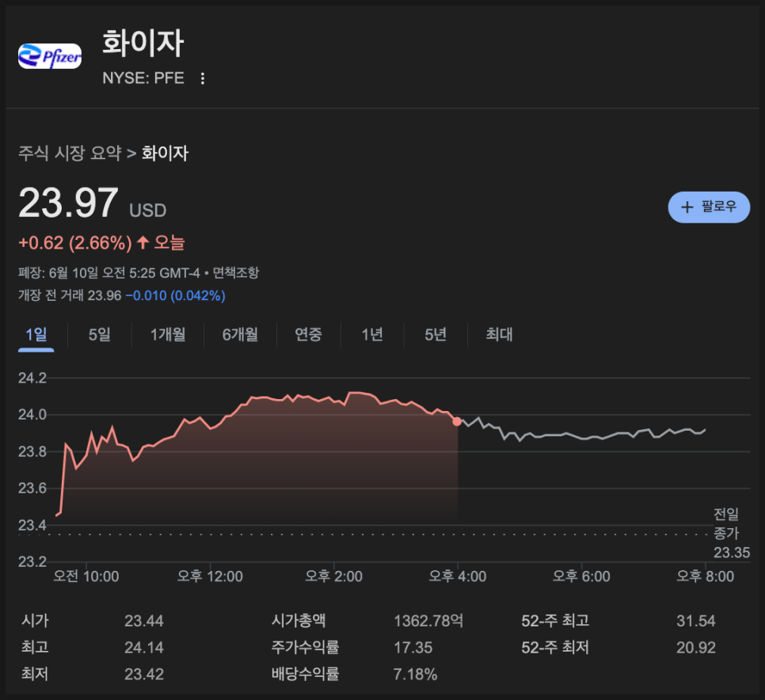Click the 오후 2:00 axis label

pos(333,576)
